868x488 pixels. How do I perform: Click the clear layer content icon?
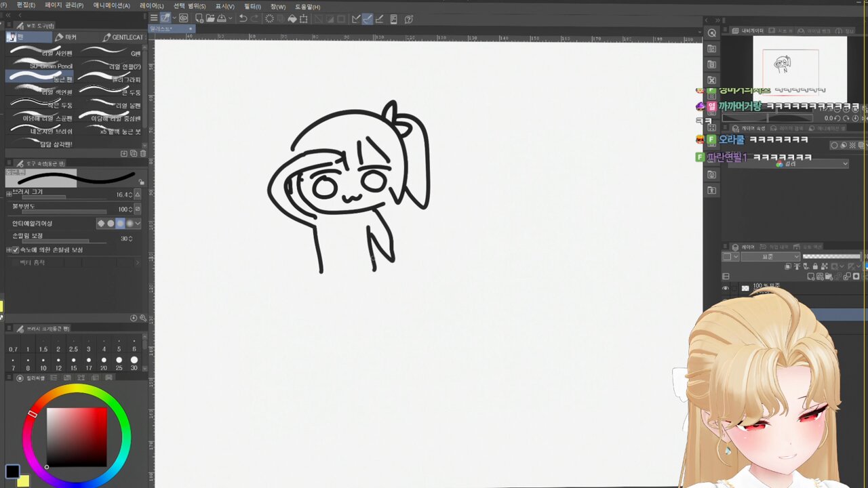point(269,18)
